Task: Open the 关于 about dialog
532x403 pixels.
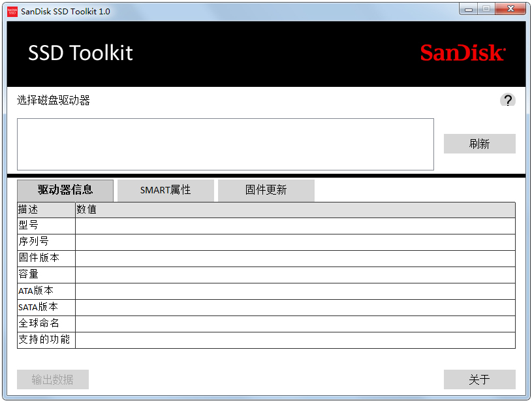Action: tap(479, 379)
